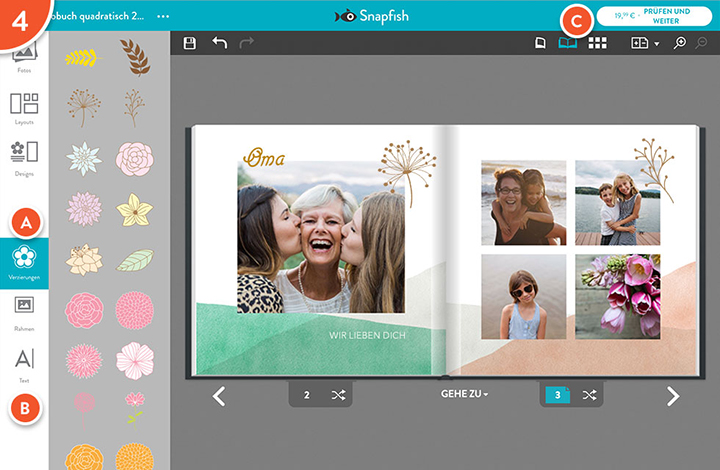
Task: Switch to single page view icon
Action: (x=540, y=43)
